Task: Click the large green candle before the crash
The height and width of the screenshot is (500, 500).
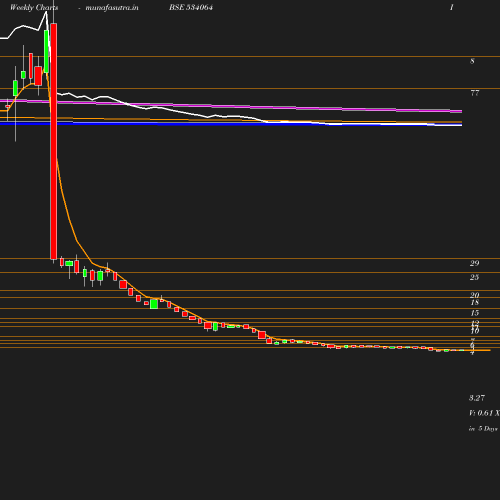Action: [46, 51]
